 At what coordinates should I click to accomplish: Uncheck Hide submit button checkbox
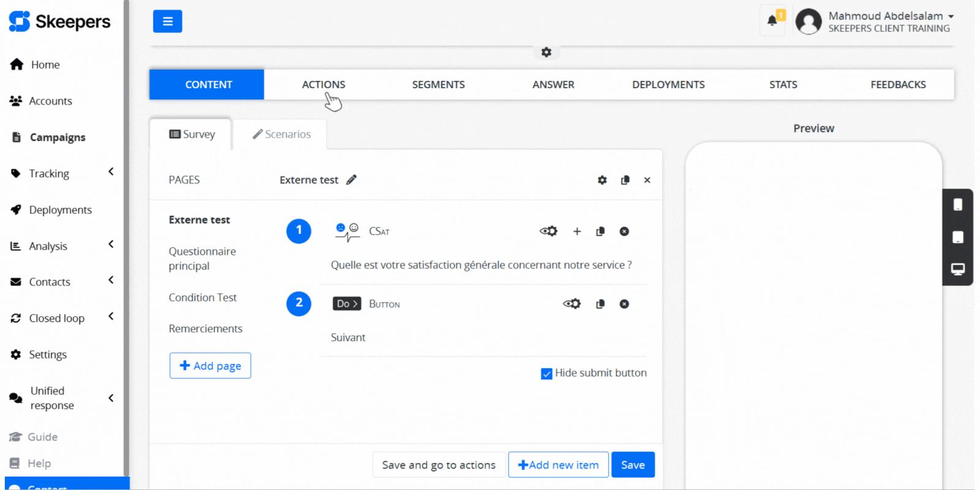click(x=546, y=374)
